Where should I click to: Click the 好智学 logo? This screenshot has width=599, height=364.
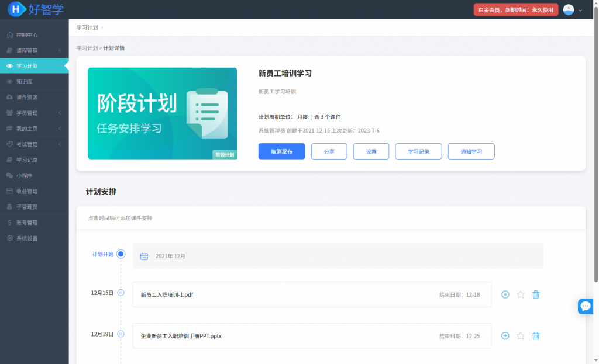[x=36, y=9]
